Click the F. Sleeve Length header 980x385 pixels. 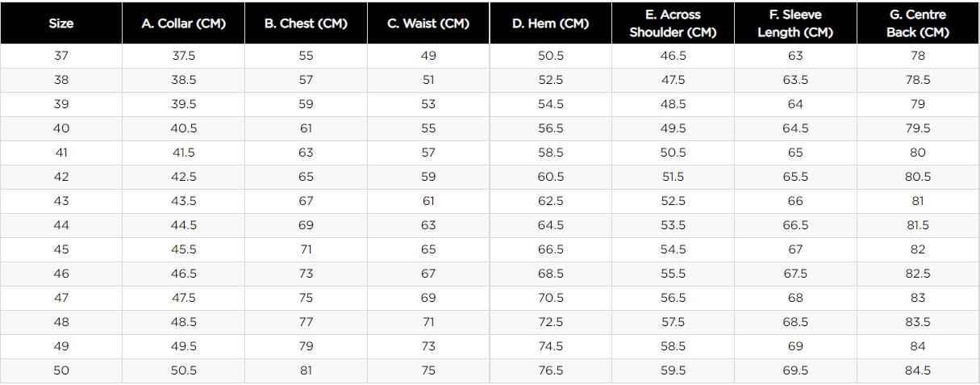(x=795, y=23)
